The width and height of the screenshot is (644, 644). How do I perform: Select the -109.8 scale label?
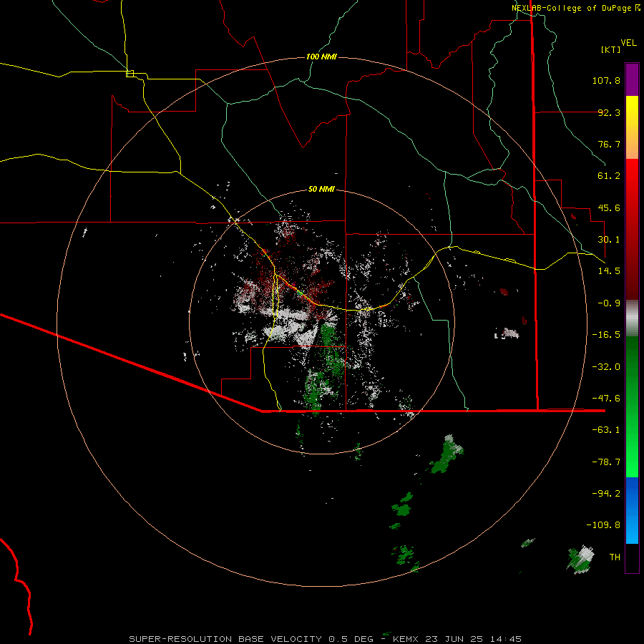603,525
